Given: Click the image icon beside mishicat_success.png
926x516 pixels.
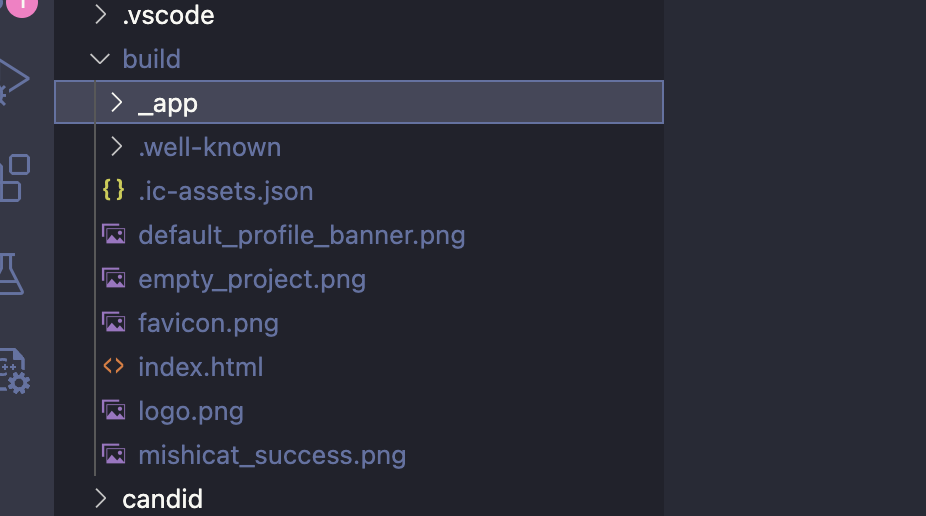Looking at the screenshot, I should (x=114, y=455).
